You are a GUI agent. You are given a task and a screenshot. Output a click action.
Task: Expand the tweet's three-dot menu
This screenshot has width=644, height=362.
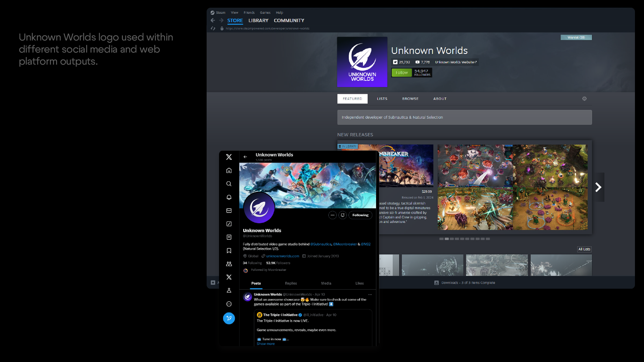click(x=370, y=295)
